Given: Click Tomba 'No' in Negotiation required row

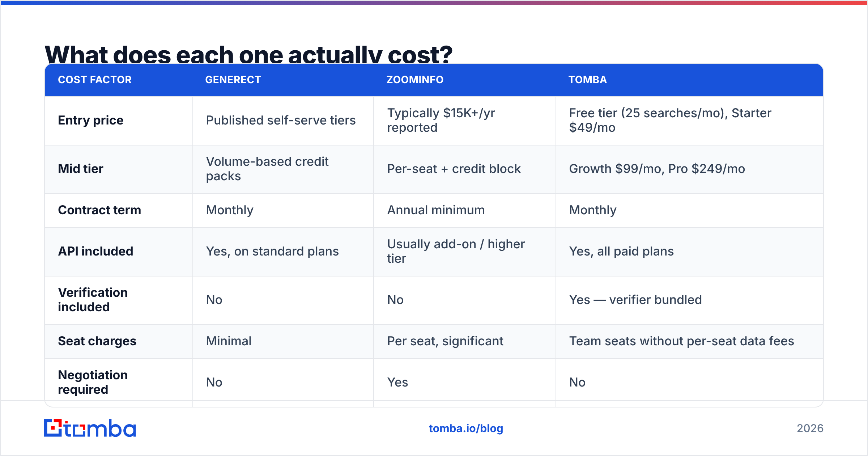Looking at the screenshot, I should pos(577,382).
